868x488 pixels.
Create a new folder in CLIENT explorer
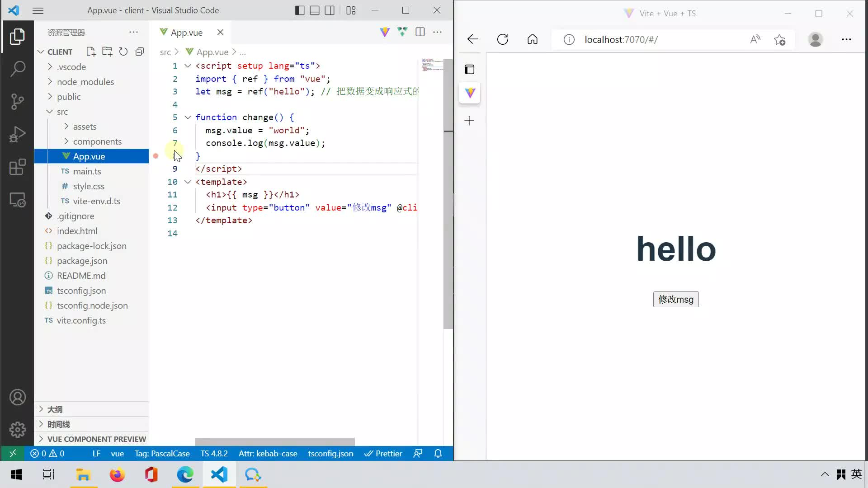[x=107, y=52]
